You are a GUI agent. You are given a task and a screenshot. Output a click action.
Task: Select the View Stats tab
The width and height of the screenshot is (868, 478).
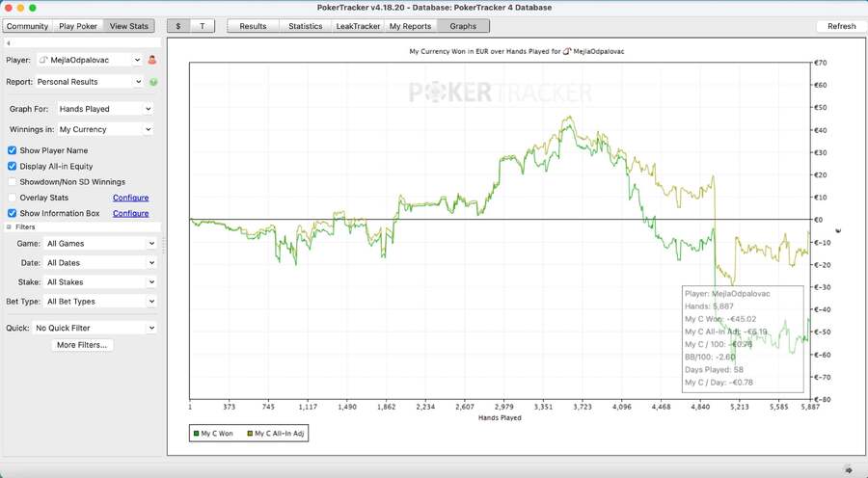(x=129, y=26)
